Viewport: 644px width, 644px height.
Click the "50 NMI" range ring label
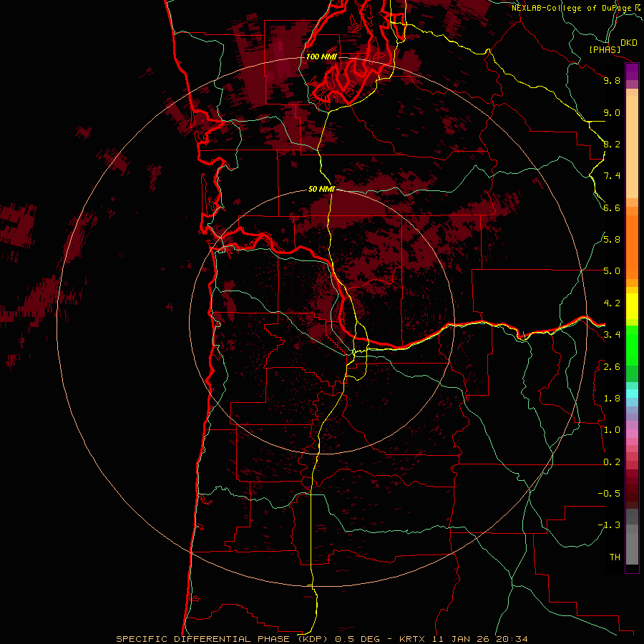pyautogui.click(x=321, y=190)
